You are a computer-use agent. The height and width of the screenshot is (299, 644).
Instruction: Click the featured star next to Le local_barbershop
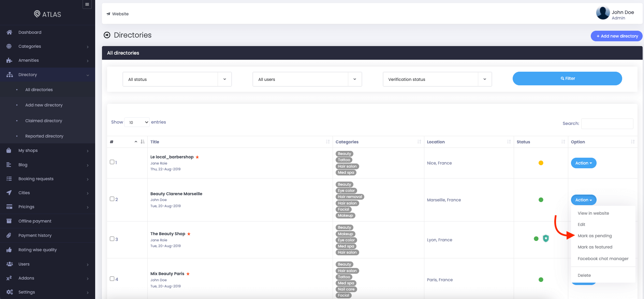[197, 157]
